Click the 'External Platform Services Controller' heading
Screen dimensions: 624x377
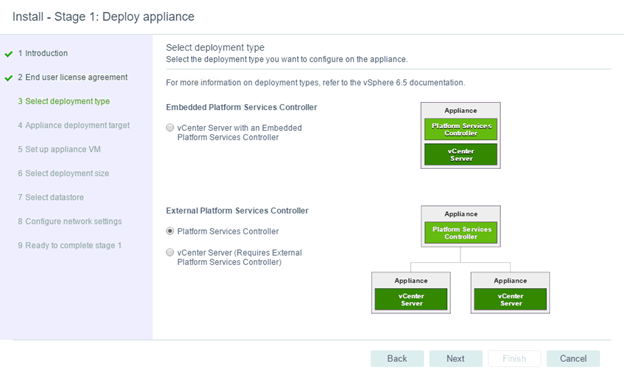pos(237,211)
